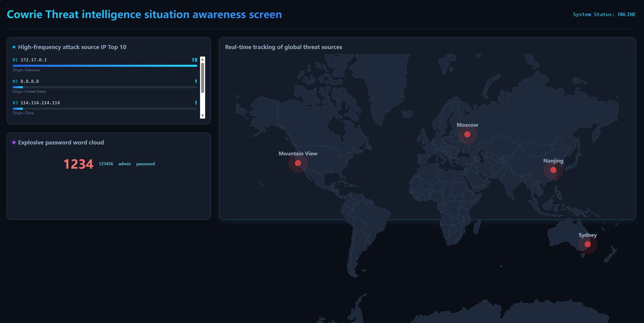Click the word '1234' in the password cloud
644x323 pixels.
pos(79,164)
